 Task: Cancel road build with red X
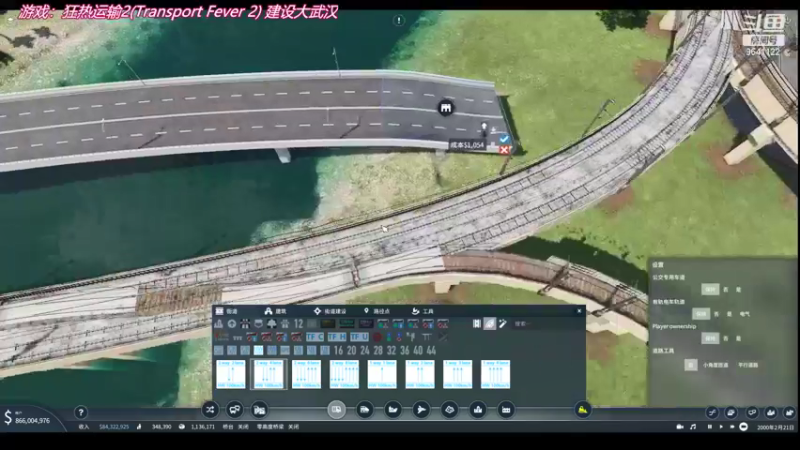(504, 149)
